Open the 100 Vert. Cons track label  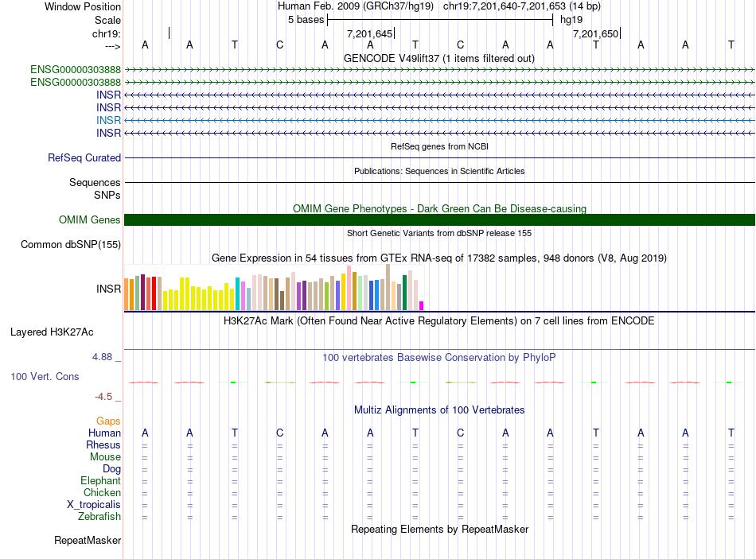45,376
